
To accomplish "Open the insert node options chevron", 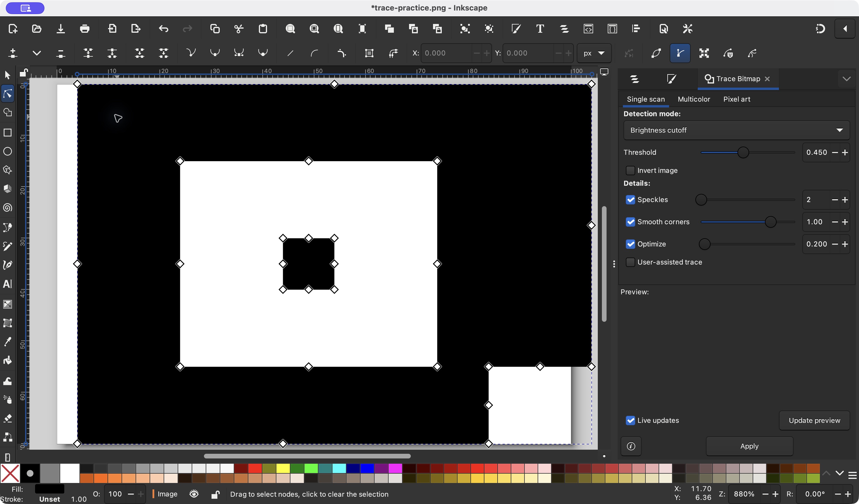I will click(37, 53).
